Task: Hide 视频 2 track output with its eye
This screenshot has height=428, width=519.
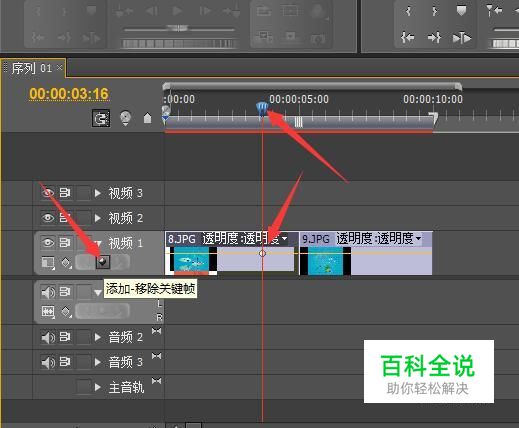Action: click(x=48, y=218)
